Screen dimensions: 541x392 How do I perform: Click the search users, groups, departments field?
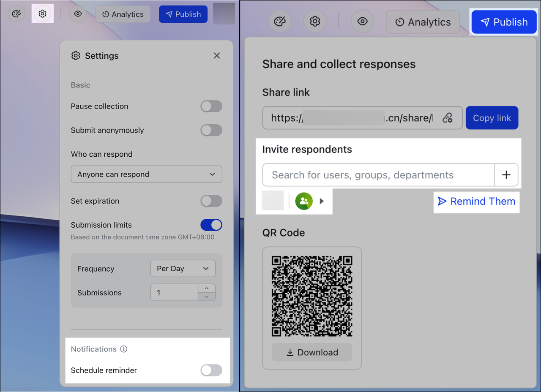pyautogui.click(x=379, y=175)
